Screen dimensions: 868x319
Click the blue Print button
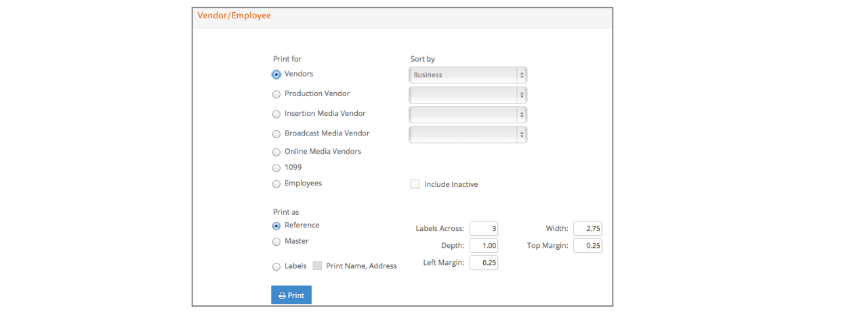[291, 295]
